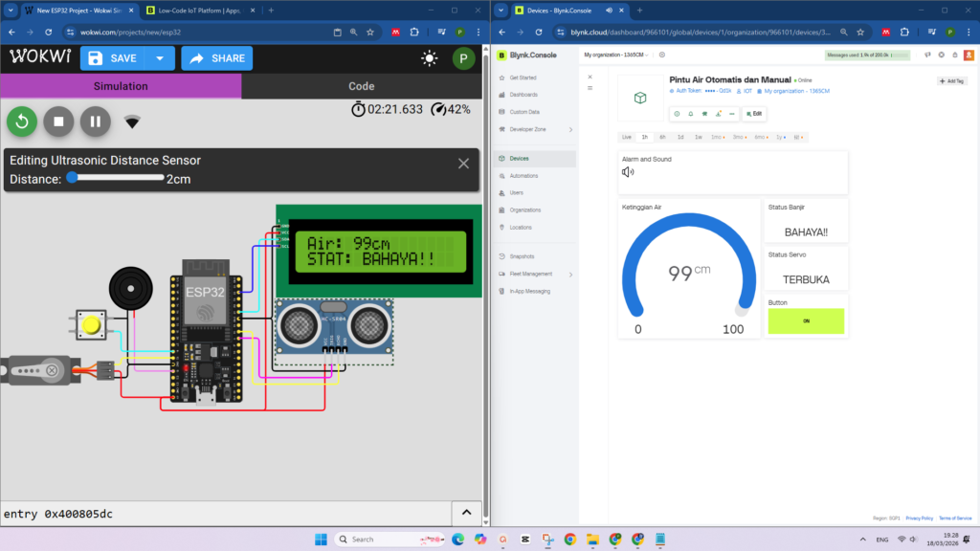
Task: Edit the Blynk device dashboard
Action: pos(754,114)
